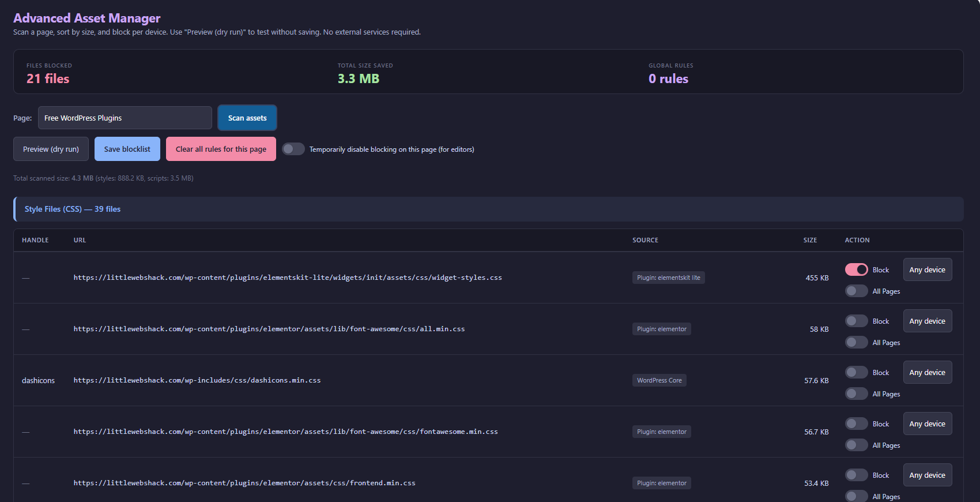The image size is (980, 502).
Task: Open Any device dropdown for frontend.min.css
Action: [927, 475]
